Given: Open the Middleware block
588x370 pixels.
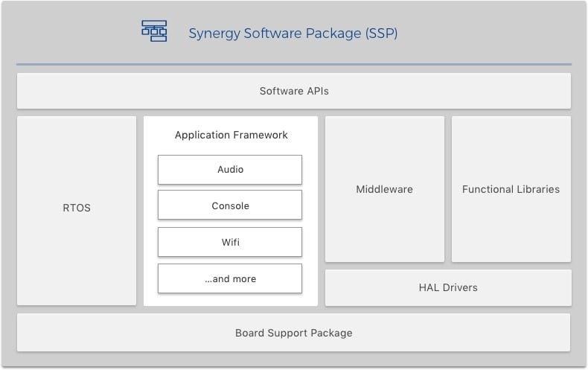Looking at the screenshot, I should pos(384,189).
